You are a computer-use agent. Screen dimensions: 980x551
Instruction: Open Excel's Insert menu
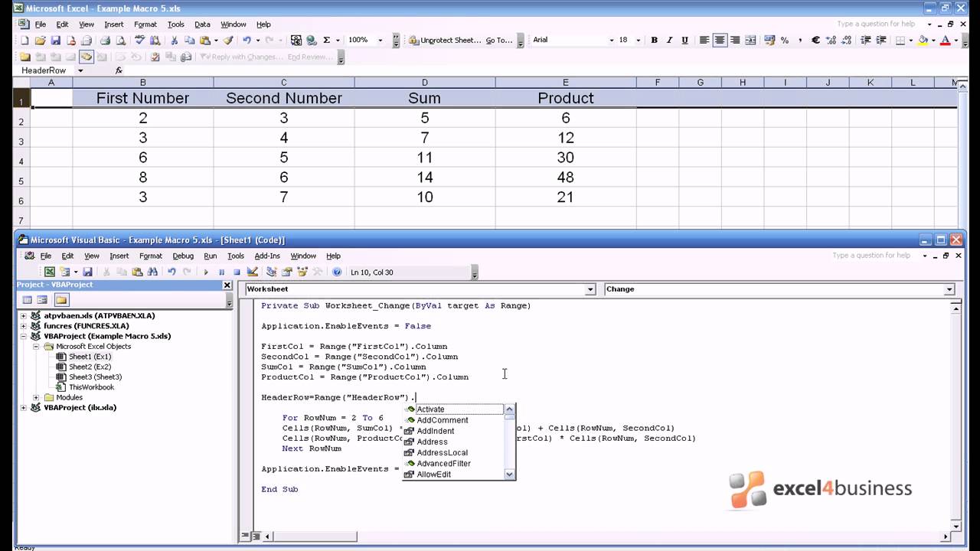click(114, 24)
